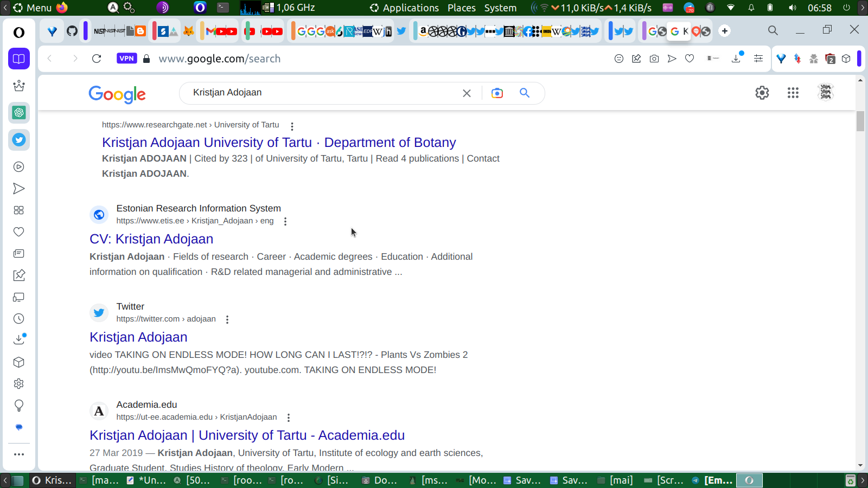Open workspaces/Aria star icon in sidebar
868x488 pixels.
(x=19, y=86)
